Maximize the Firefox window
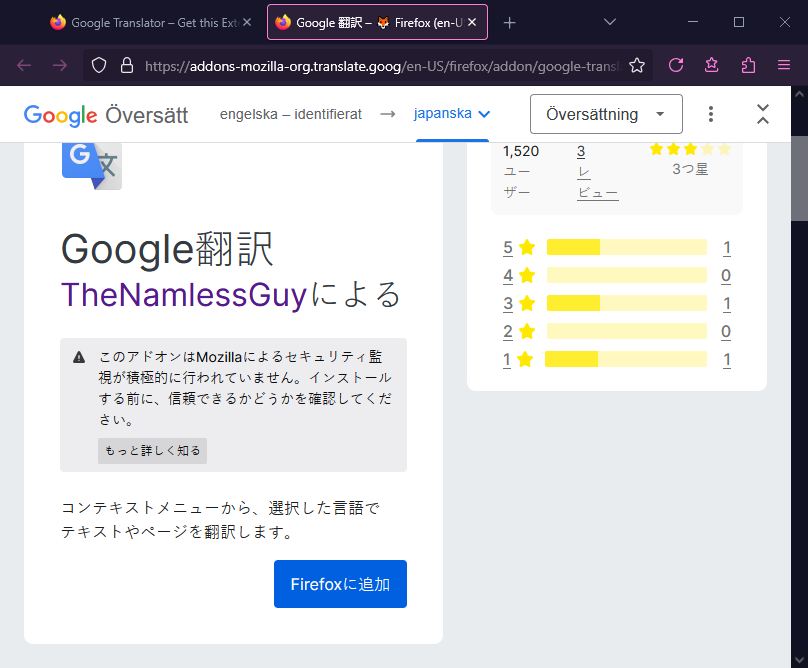The height and width of the screenshot is (668, 808). tap(739, 22)
